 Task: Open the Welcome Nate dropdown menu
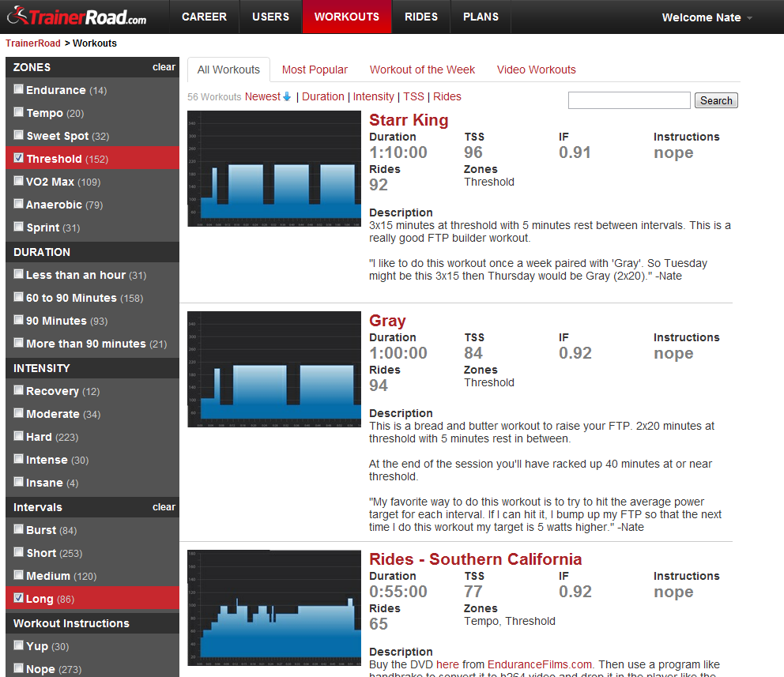[x=707, y=17]
